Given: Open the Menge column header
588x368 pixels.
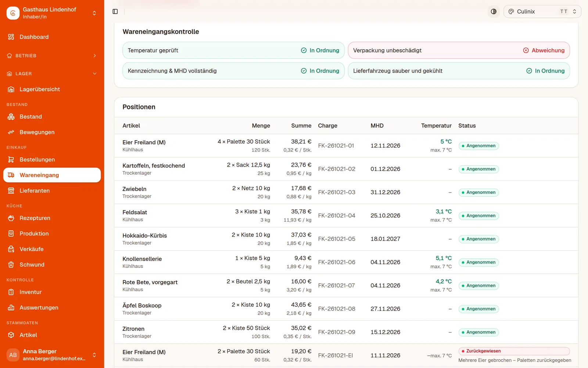Looking at the screenshot, I should (261, 126).
